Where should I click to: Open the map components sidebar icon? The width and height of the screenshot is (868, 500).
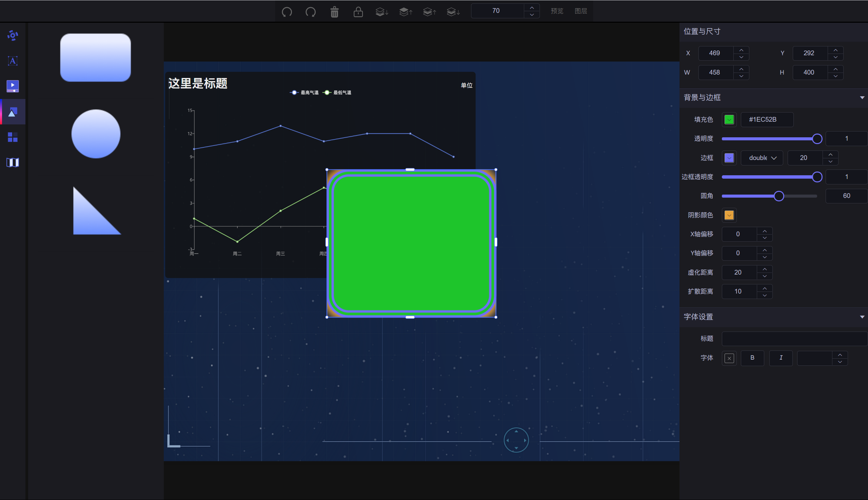[13, 162]
